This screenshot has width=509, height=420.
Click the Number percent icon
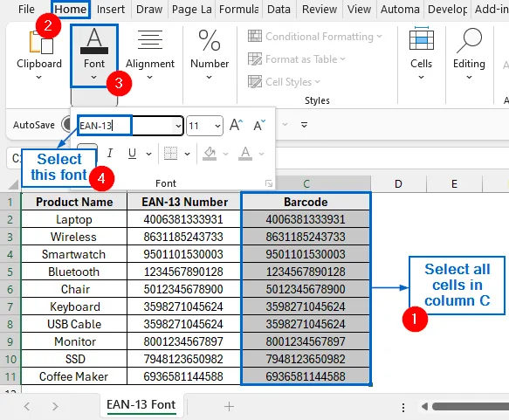(x=210, y=40)
